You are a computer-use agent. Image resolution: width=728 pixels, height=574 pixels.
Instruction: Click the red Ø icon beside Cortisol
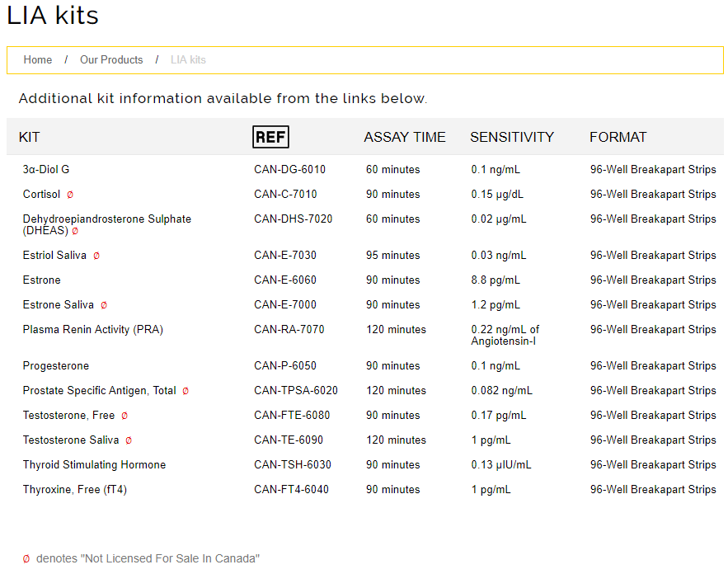click(x=70, y=195)
